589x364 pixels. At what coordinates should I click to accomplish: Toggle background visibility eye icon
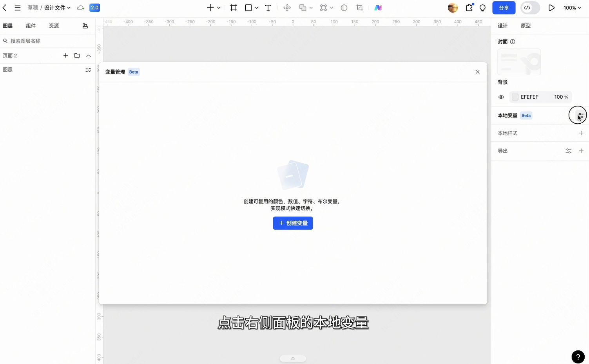pos(501,97)
